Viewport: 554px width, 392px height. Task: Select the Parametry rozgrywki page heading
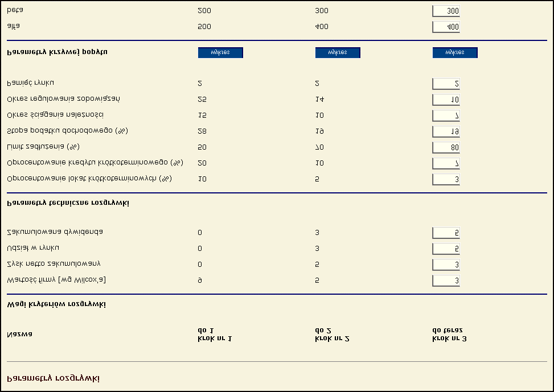(x=54, y=378)
